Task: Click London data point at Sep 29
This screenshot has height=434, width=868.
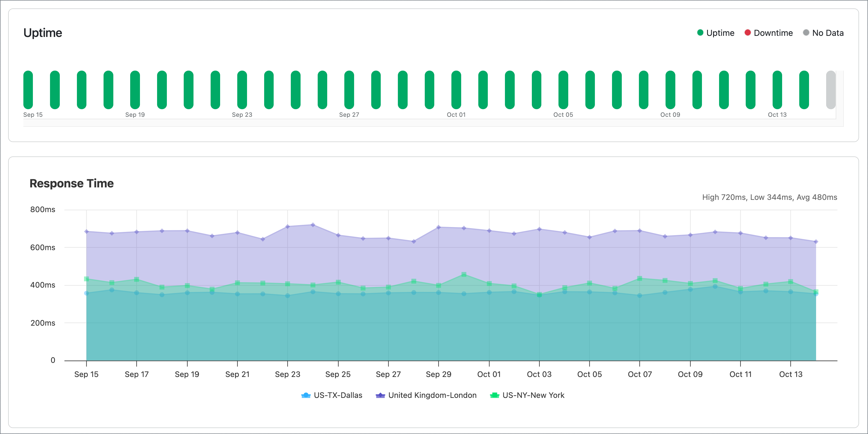Action: [x=438, y=227]
